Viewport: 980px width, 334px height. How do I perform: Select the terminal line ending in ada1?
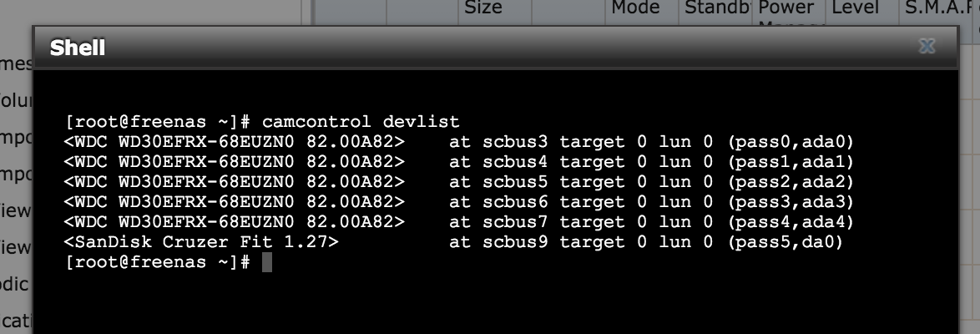click(459, 162)
